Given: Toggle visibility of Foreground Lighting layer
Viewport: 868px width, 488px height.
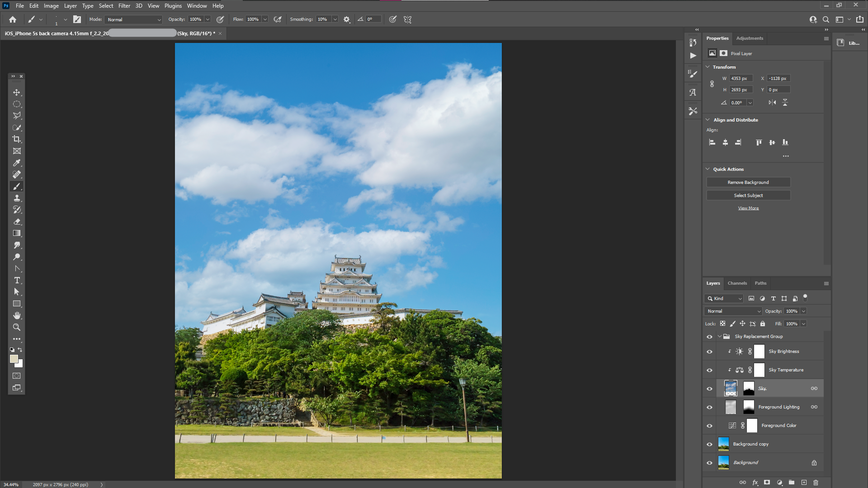Looking at the screenshot, I should click(709, 407).
